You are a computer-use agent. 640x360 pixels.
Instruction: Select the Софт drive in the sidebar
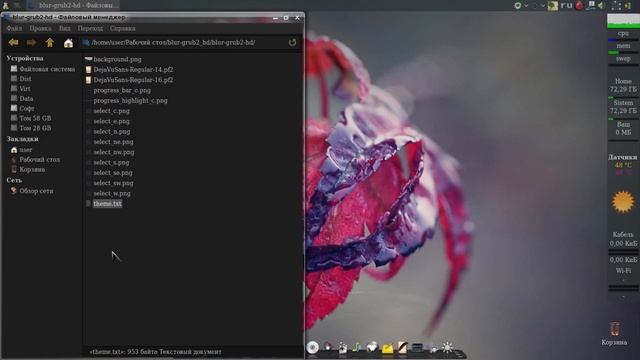23,108
